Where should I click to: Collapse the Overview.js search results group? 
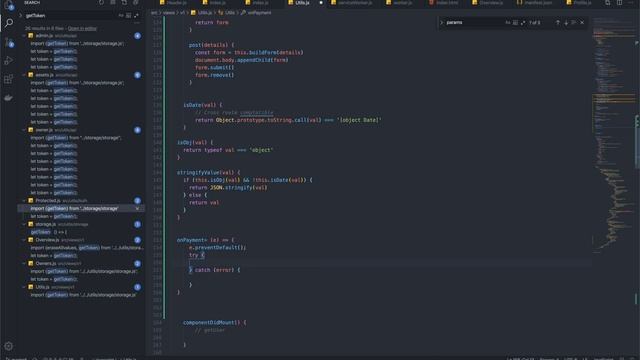24,240
